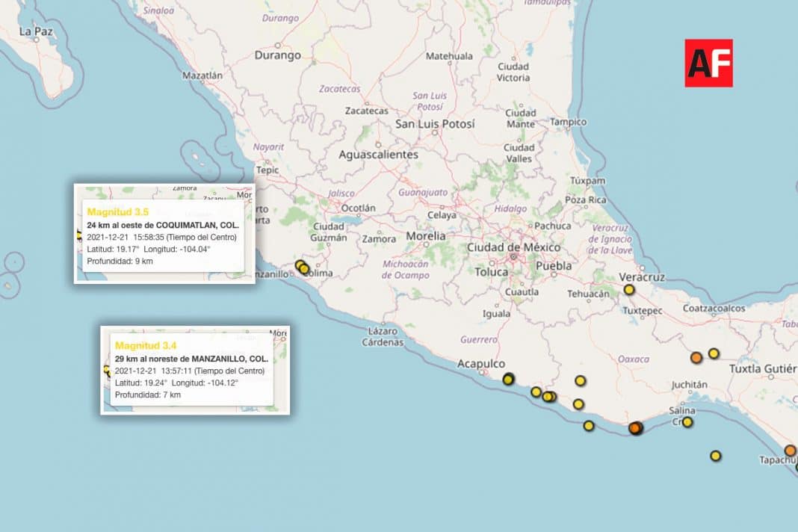The height and width of the screenshot is (532, 798).
Task: Open the Magnitud 3.4 Manzanillo popup
Action: click(x=195, y=370)
